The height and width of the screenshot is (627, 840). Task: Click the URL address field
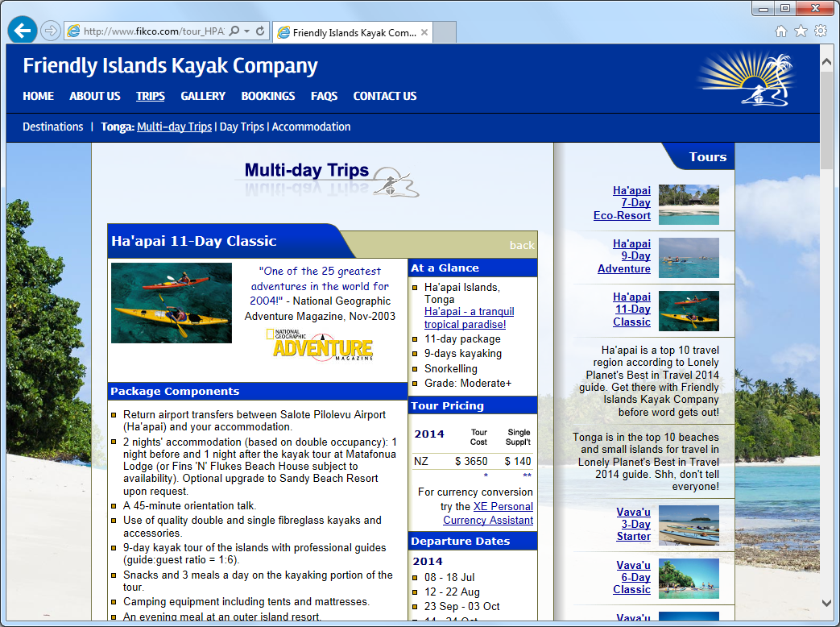(153, 31)
